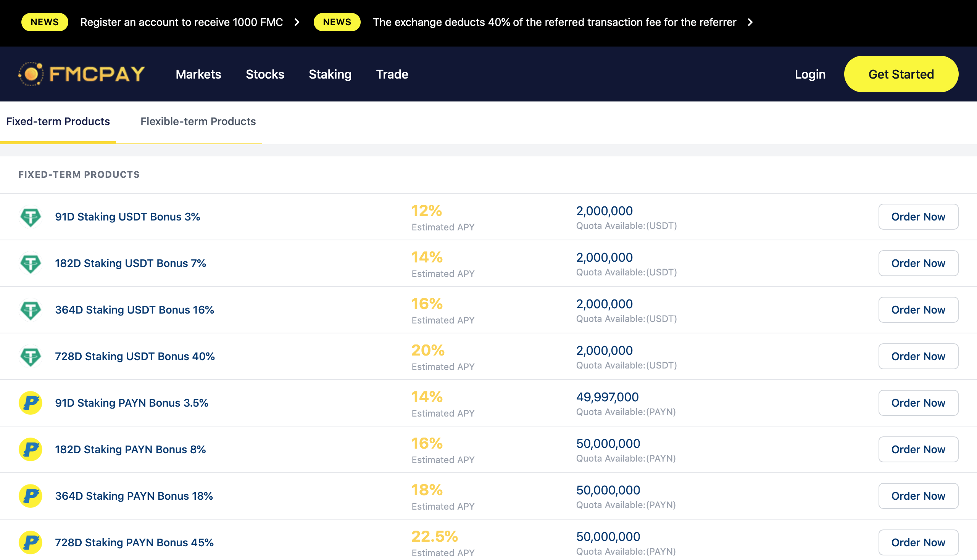The width and height of the screenshot is (977, 560).
Task: Click the 91D Staking PAYN Bonus 3.5% title
Action: pyautogui.click(x=132, y=403)
